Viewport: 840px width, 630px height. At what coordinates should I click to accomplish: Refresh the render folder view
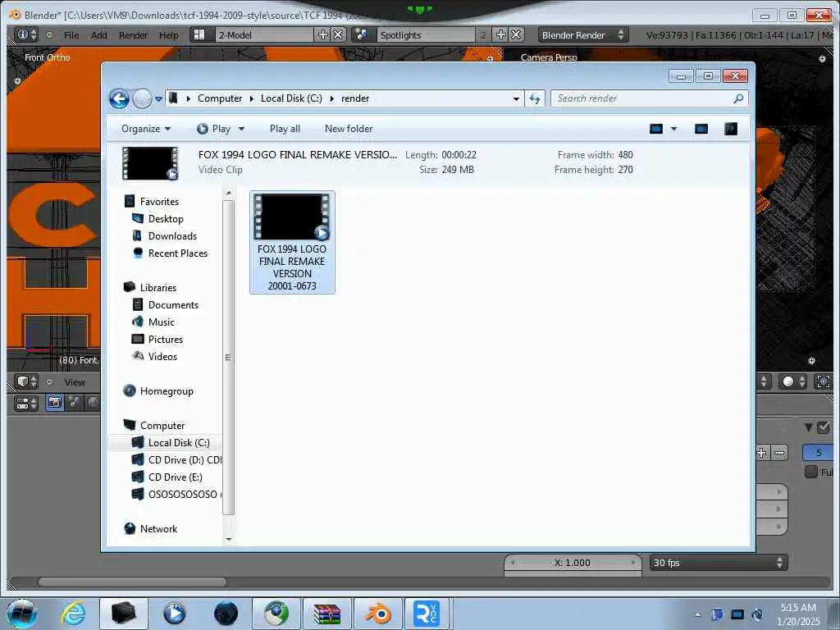coord(535,98)
